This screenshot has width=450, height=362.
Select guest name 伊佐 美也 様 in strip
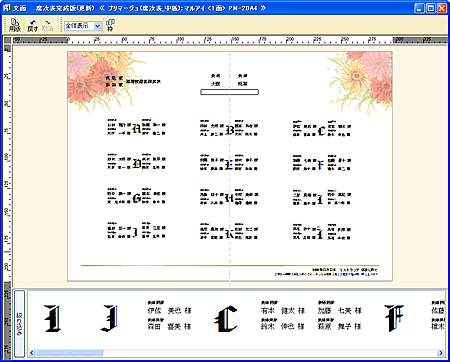tap(169, 311)
